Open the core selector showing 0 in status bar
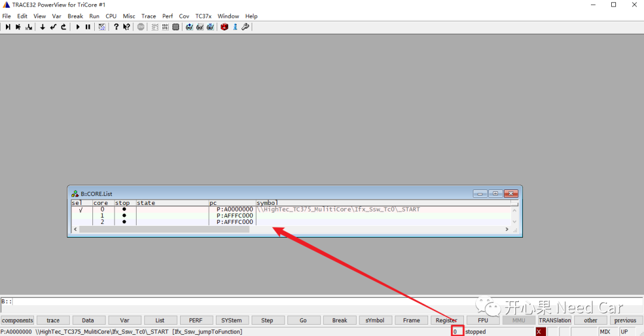The image size is (644, 336). point(456,332)
